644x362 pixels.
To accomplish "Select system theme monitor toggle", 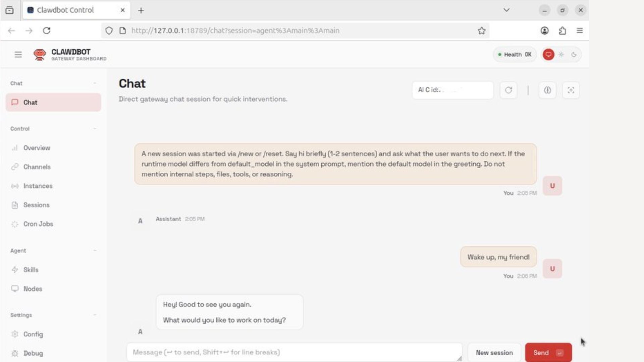I will pyautogui.click(x=548, y=55).
